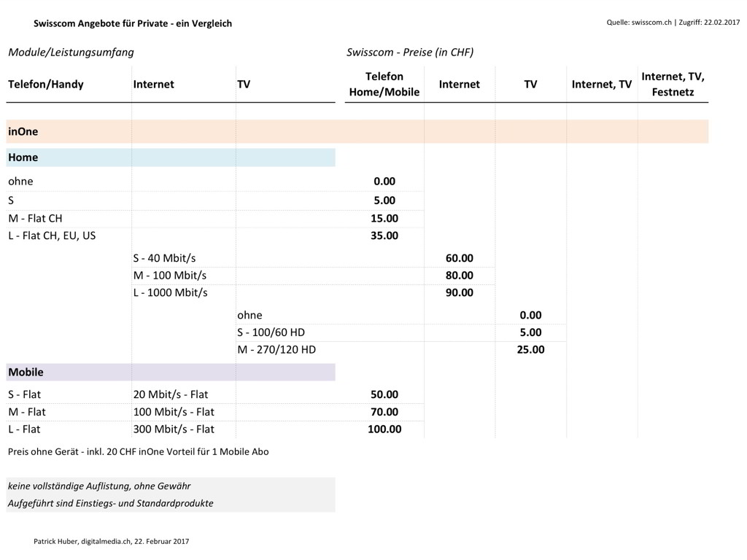Image resolution: width=747 pixels, height=560 pixels.
Task: Click the price '60.00'
Action: click(460, 258)
